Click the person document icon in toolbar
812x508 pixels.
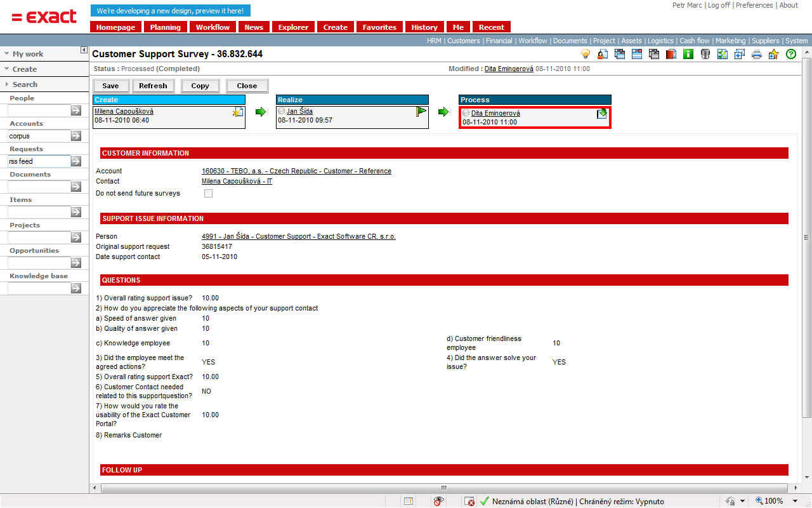pyautogui.click(x=603, y=54)
